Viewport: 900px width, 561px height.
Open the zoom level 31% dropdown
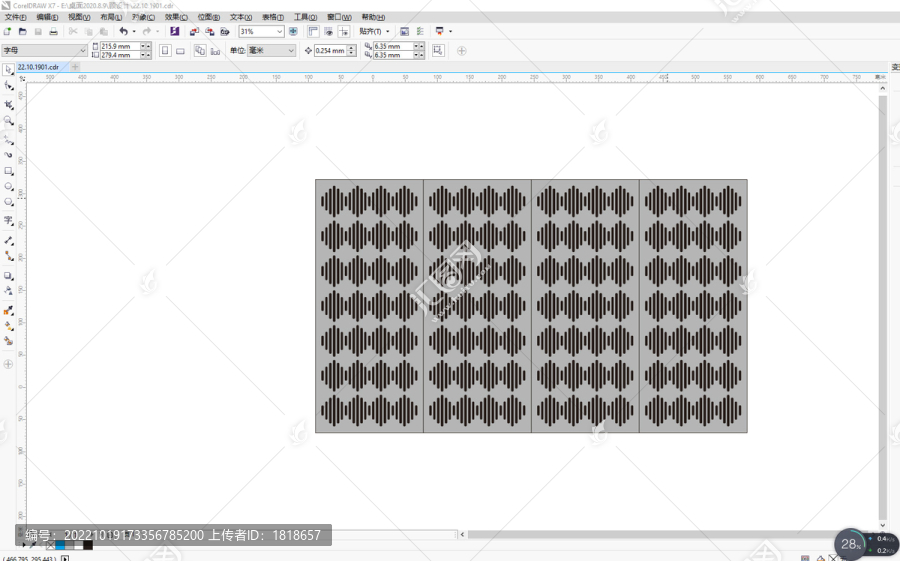tap(280, 32)
